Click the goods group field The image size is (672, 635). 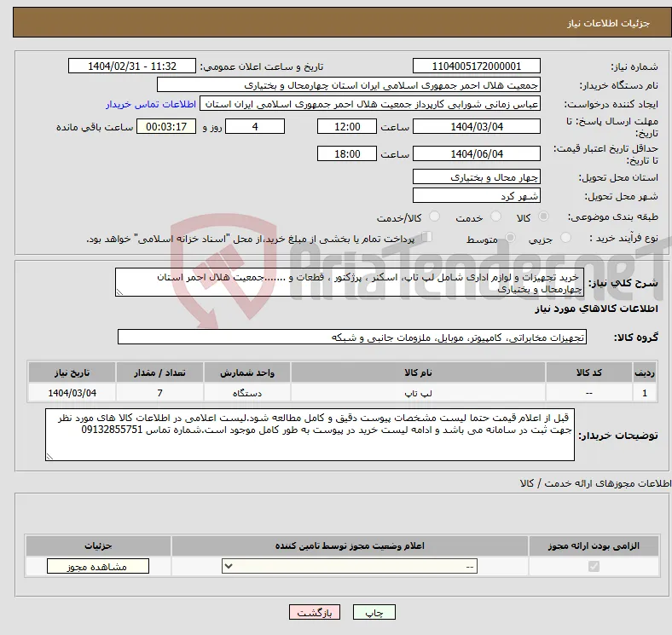352,338
